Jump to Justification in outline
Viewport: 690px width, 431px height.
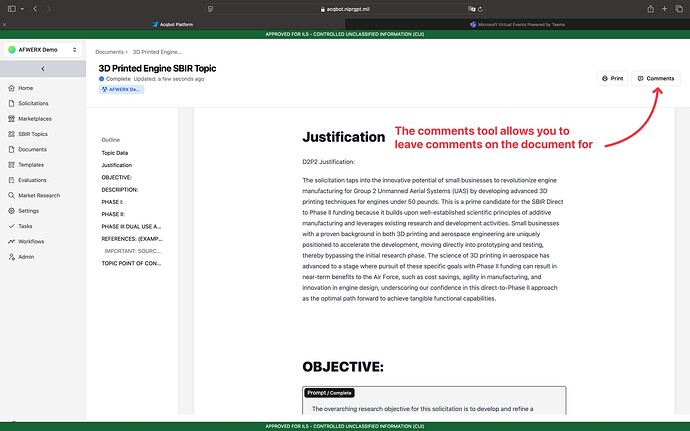[117, 166]
